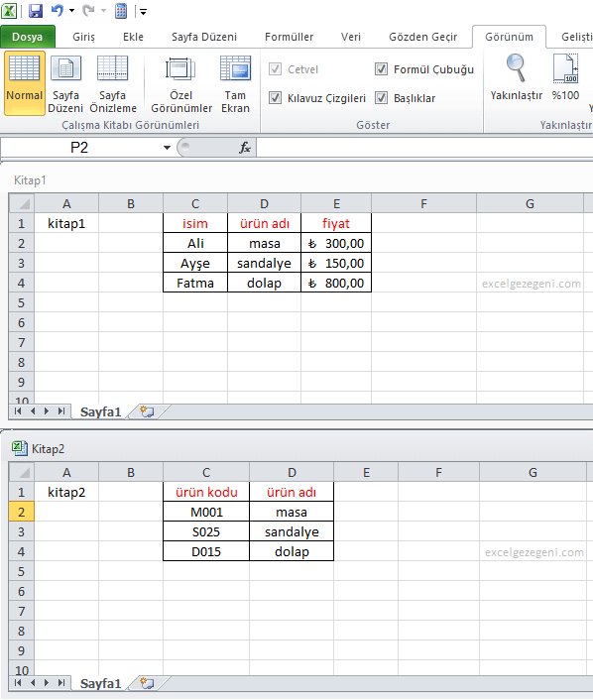Click cell containing 'Ali'

point(195,243)
